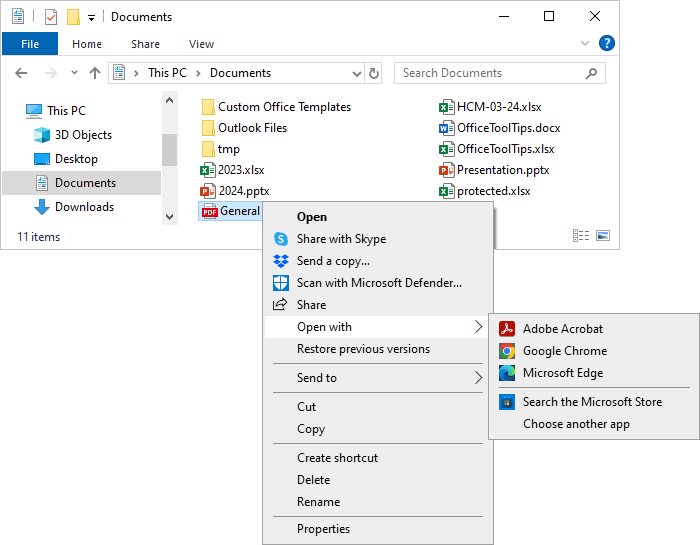Image resolution: width=700 pixels, height=545 pixels.
Task: Switch to the Home ribbon tab
Action: pos(87,44)
